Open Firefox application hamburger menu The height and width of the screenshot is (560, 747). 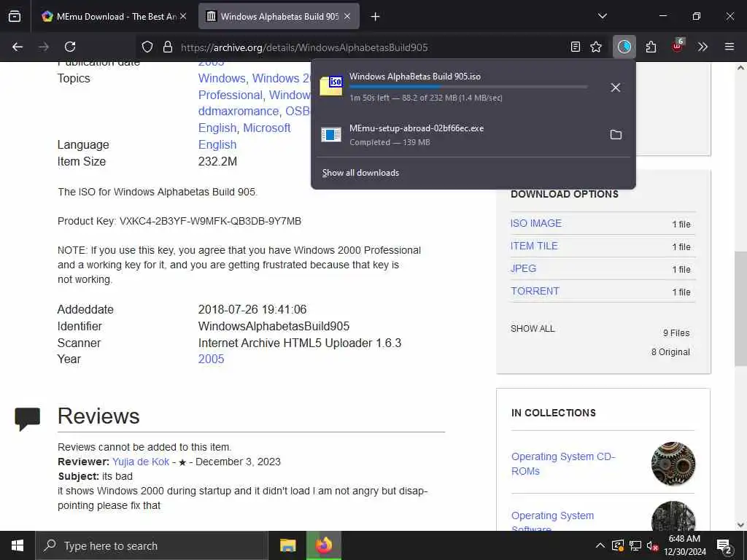(729, 47)
